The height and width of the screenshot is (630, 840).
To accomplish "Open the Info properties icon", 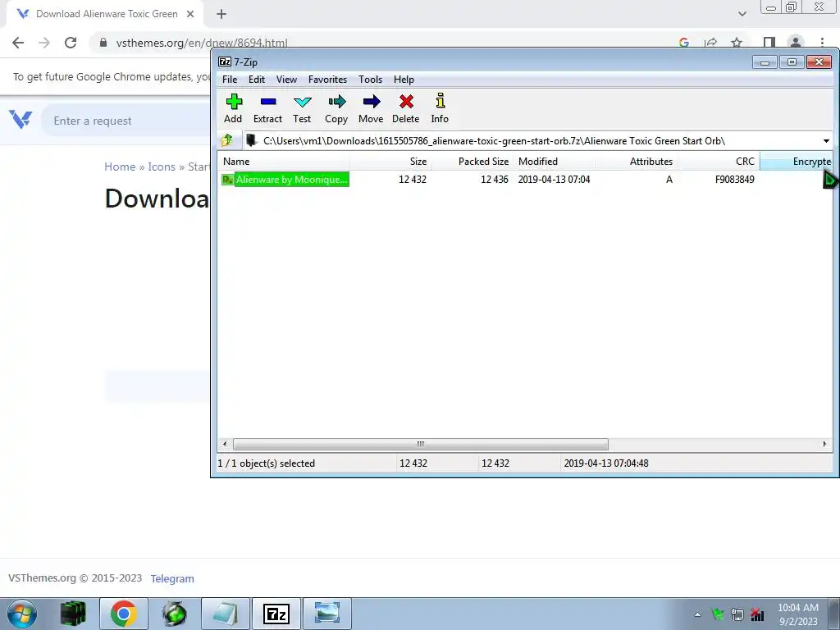I will coord(440,109).
